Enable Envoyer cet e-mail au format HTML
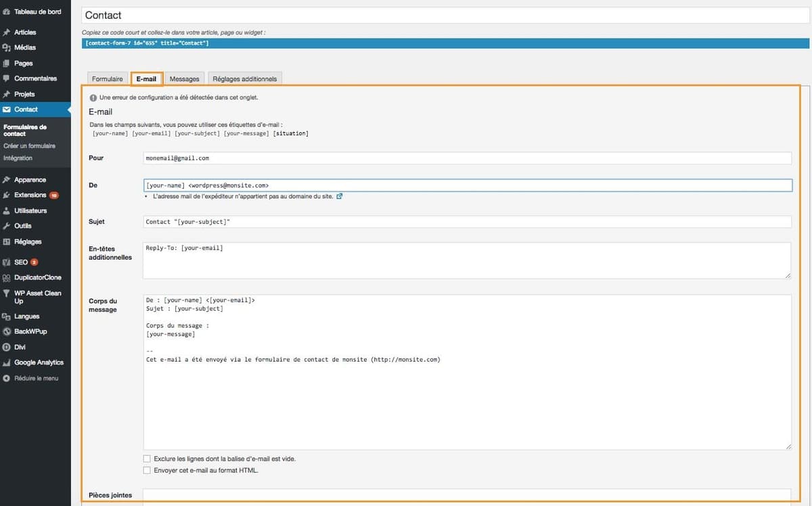 147,470
